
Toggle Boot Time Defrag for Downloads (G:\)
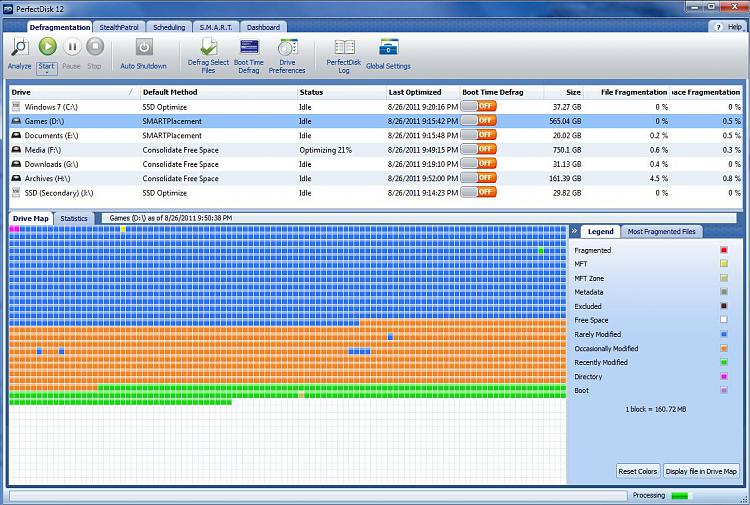pyautogui.click(x=478, y=164)
